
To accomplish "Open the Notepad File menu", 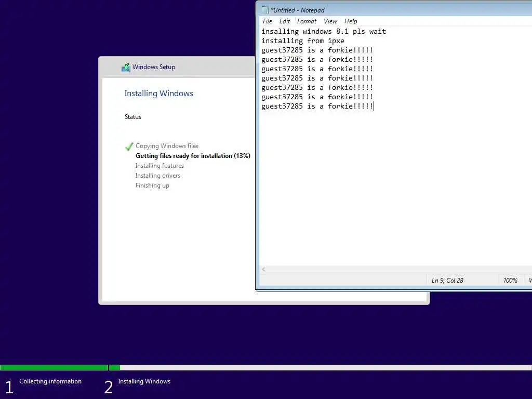I will point(268,21).
